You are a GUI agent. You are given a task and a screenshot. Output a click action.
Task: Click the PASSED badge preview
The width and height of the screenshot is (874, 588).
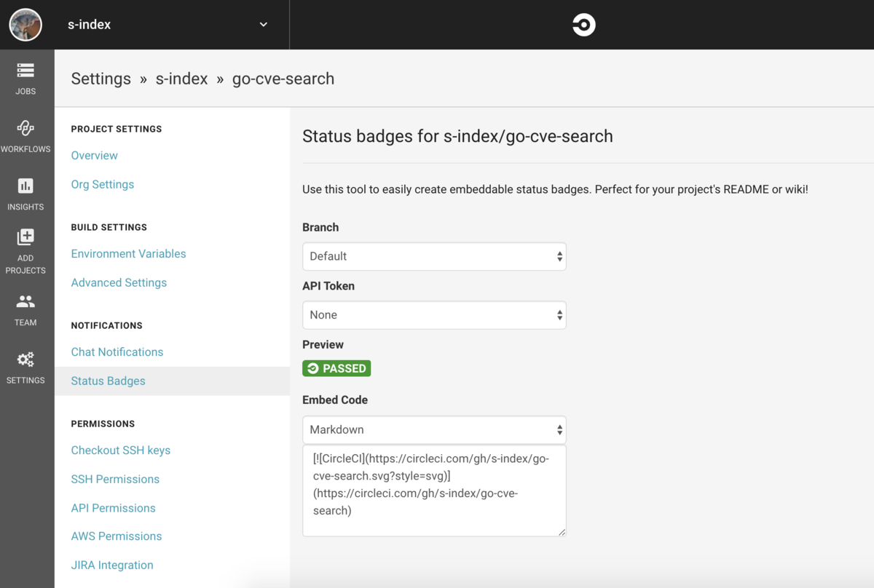(336, 368)
